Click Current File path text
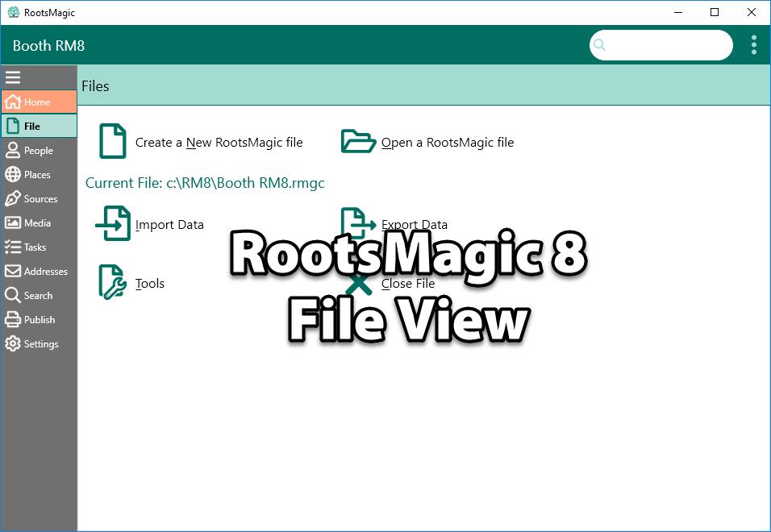Image resolution: width=771 pixels, height=532 pixels. click(205, 183)
